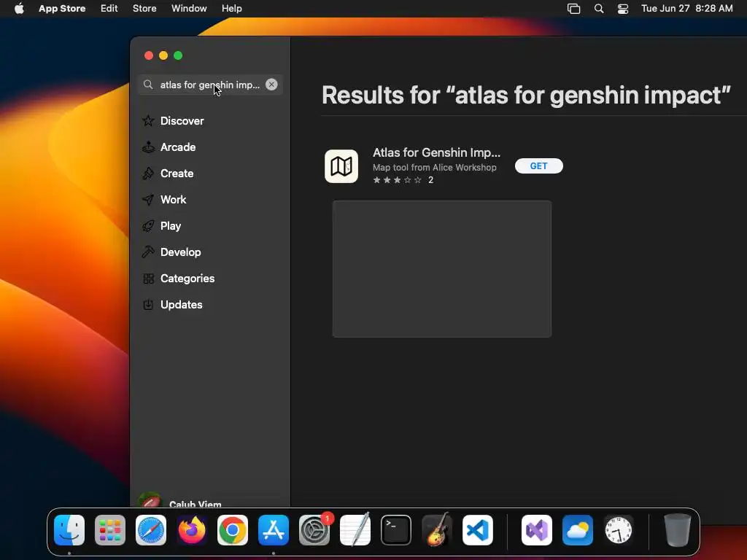Open Finder from the Dock

pyautogui.click(x=69, y=530)
